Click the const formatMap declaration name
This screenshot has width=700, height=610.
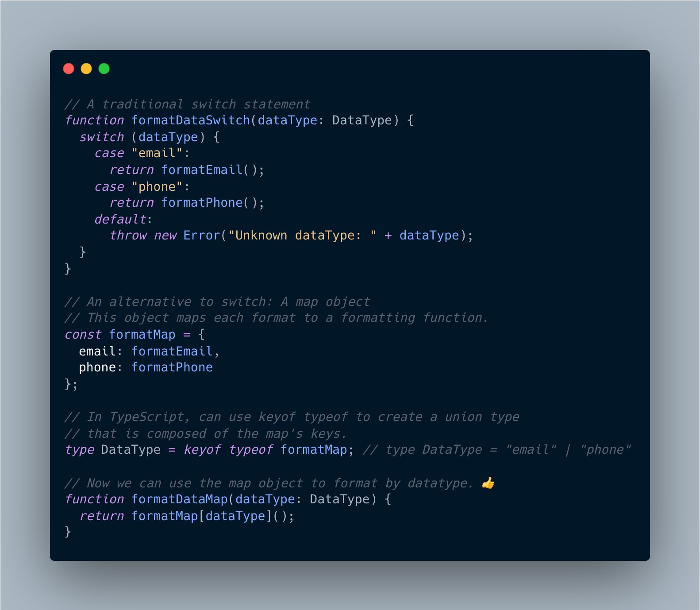click(142, 335)
